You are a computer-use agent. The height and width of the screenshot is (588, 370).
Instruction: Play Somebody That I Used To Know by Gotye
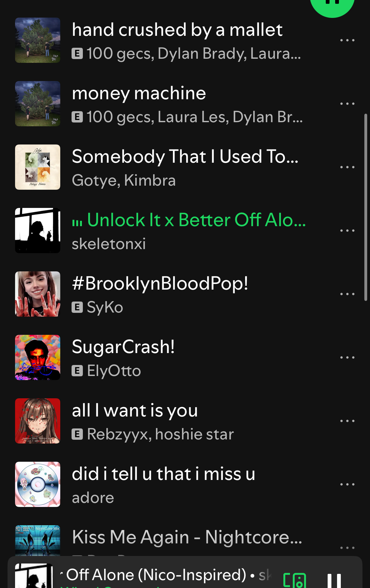click(x=185, y=157)
